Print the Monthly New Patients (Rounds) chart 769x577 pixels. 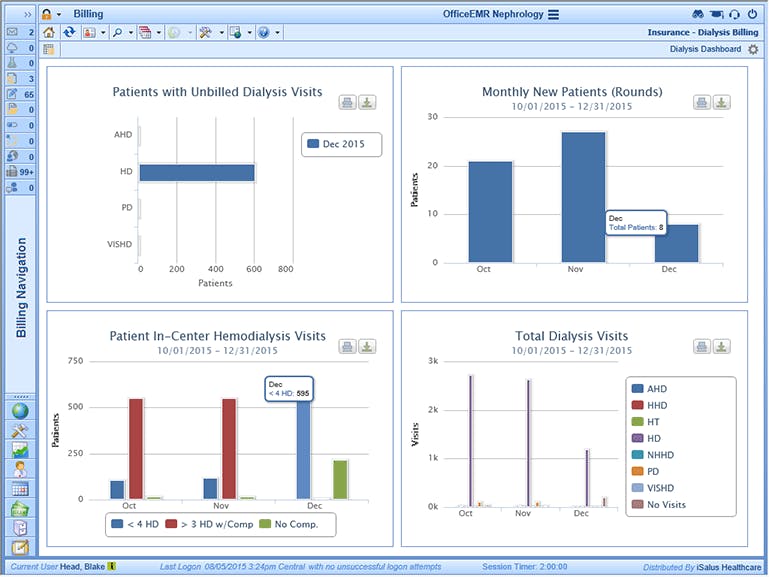click(702, 102)
